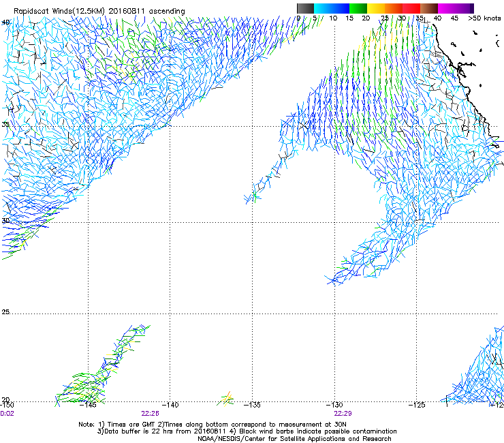Image resolution: width=504 pixels, height=443 pixels.
Task: Click the '>50 knots' legend label
Action: (x=484, y=18)
